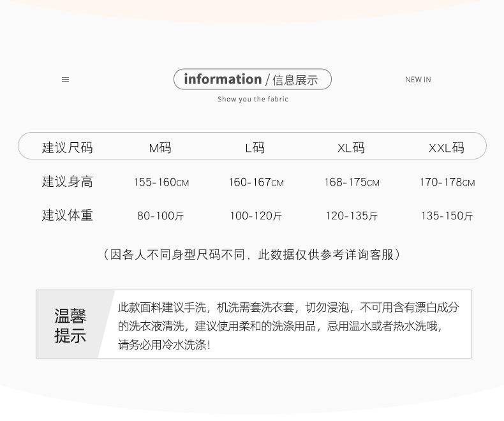Click the 168-175CM height cell

pyautogui.click(x=352, y=182)
